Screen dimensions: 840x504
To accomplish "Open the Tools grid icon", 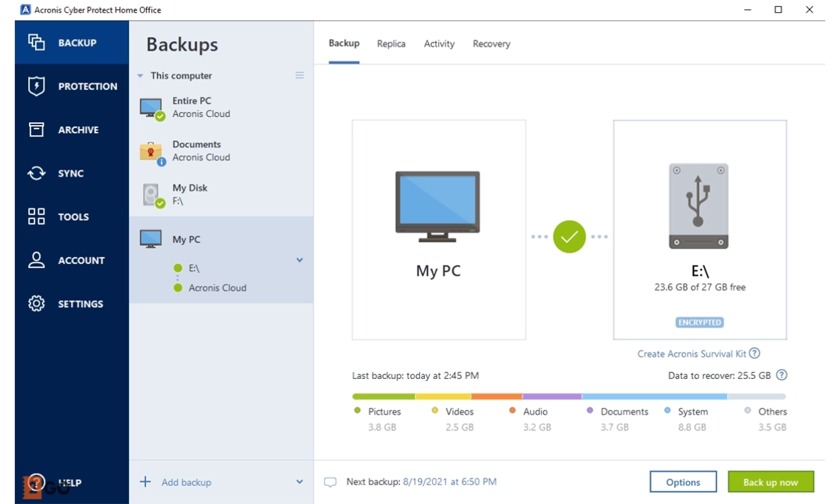I will point(36,216).
